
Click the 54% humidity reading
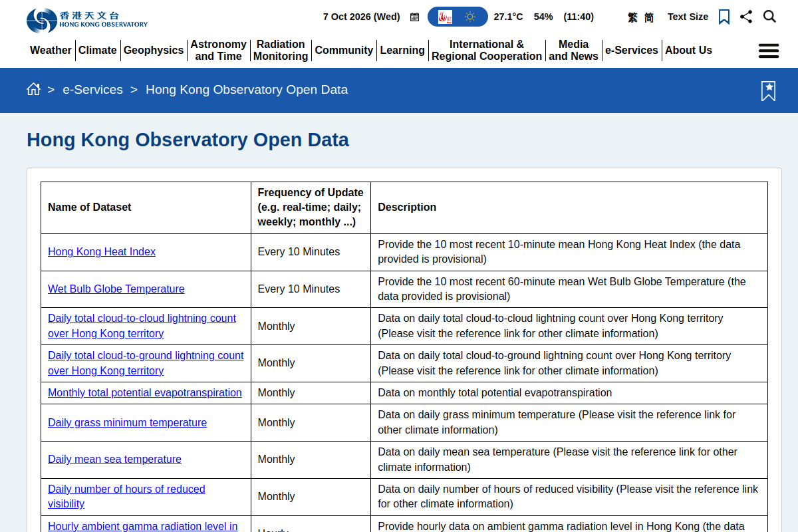(543, 17)
